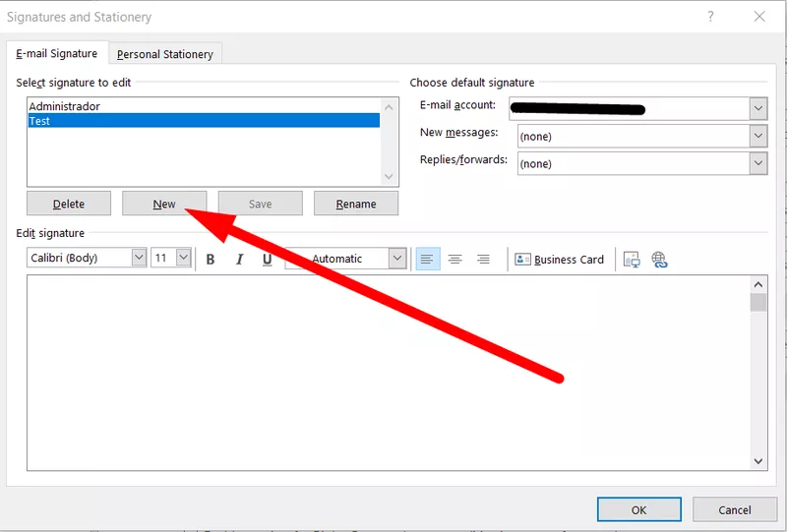Viewport: 787px width, 532px height.
Task: Expand the Replies/forwards signature dropdown
Action: [x=758, y=163]
